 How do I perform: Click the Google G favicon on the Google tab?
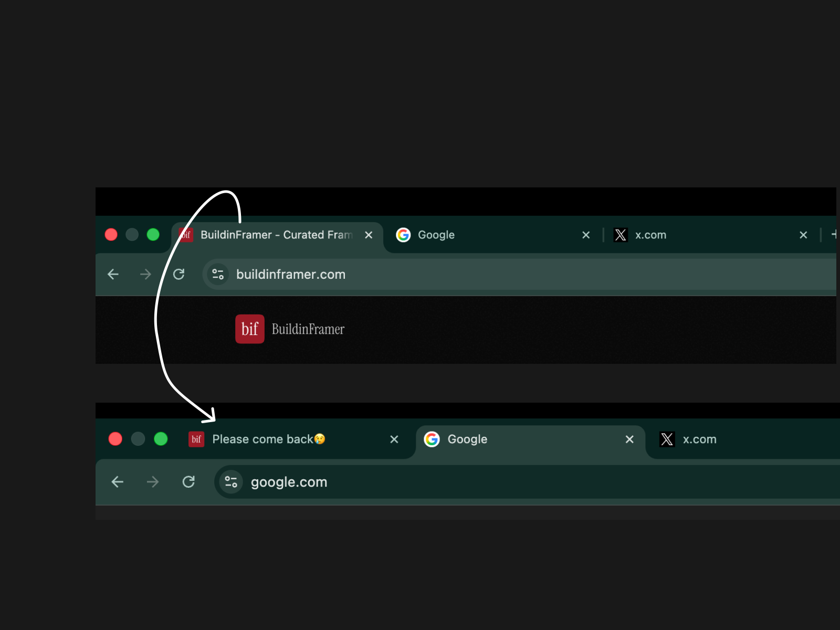[403, 235]
